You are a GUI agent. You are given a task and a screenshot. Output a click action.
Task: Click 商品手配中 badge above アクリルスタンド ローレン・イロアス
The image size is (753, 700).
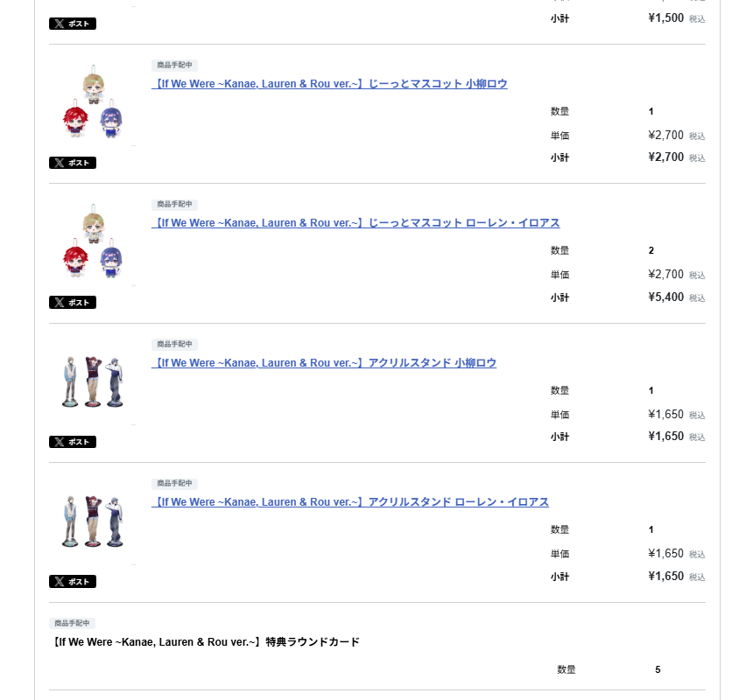[174, 484]
